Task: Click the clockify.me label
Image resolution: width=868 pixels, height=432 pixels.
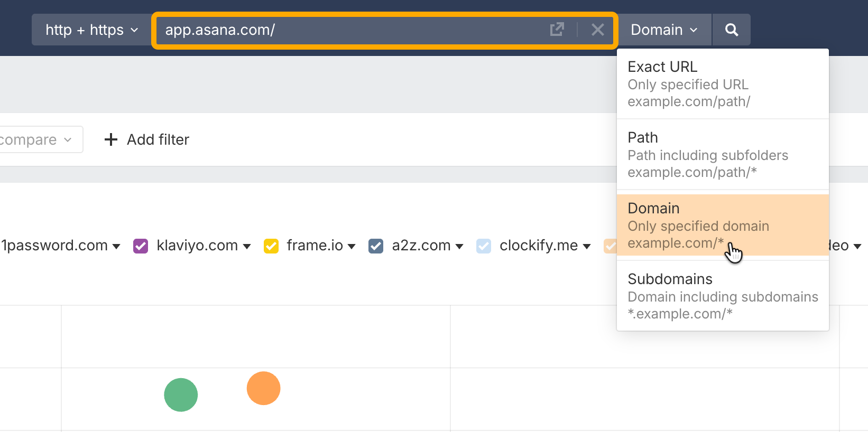Action: click(x=539, y=246)
